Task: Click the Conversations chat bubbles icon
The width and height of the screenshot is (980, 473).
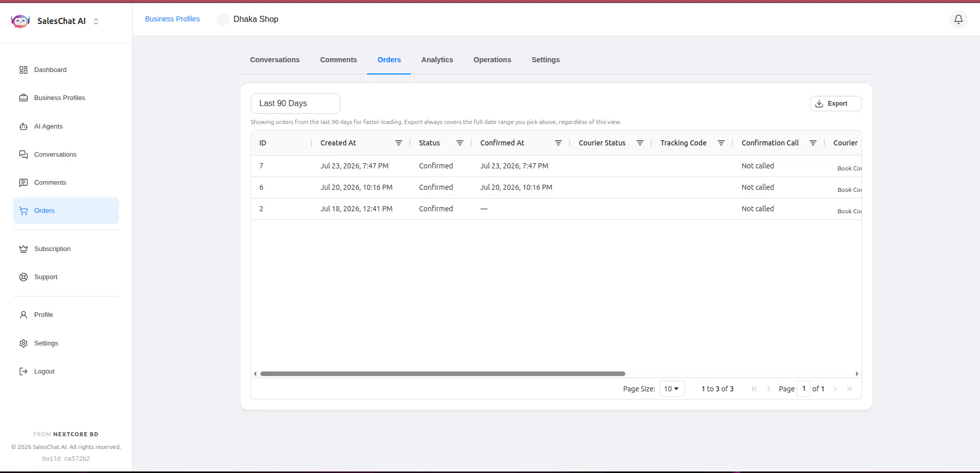Action: pos(23,155)
